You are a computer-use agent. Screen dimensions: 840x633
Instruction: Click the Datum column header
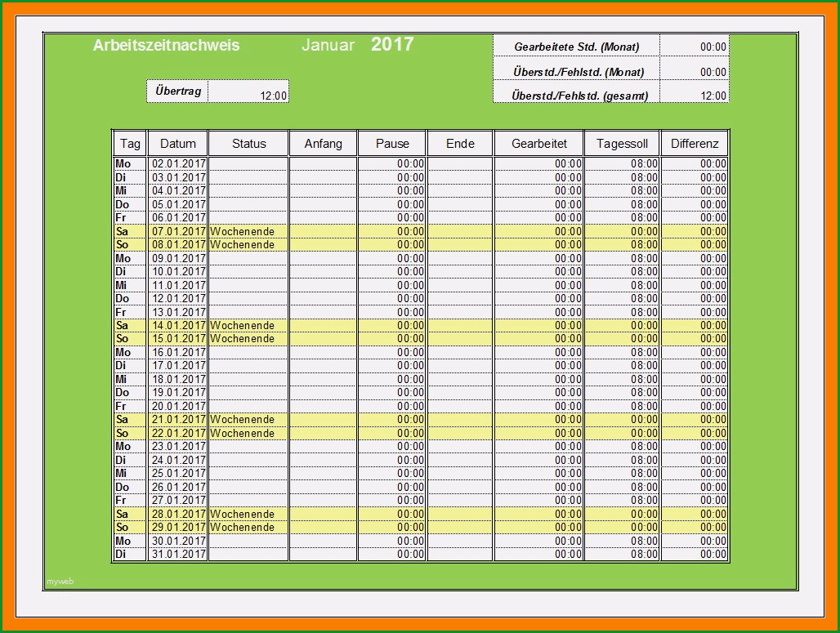178,144
